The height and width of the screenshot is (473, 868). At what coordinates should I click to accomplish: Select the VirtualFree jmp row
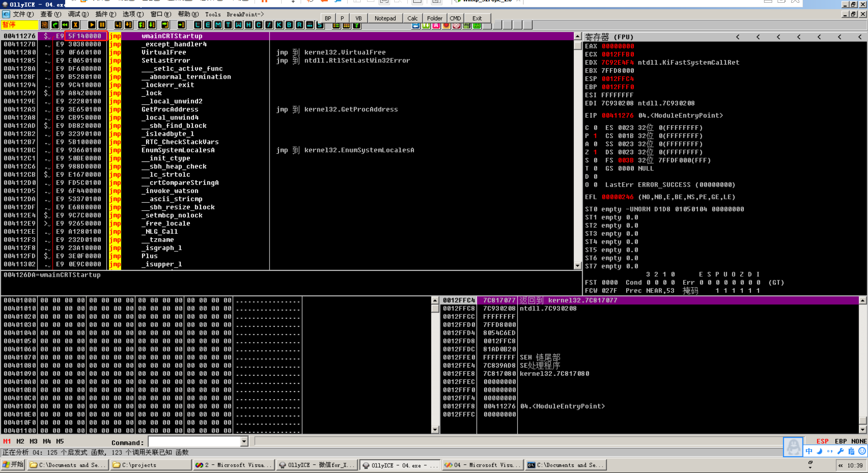click(288, 52)
